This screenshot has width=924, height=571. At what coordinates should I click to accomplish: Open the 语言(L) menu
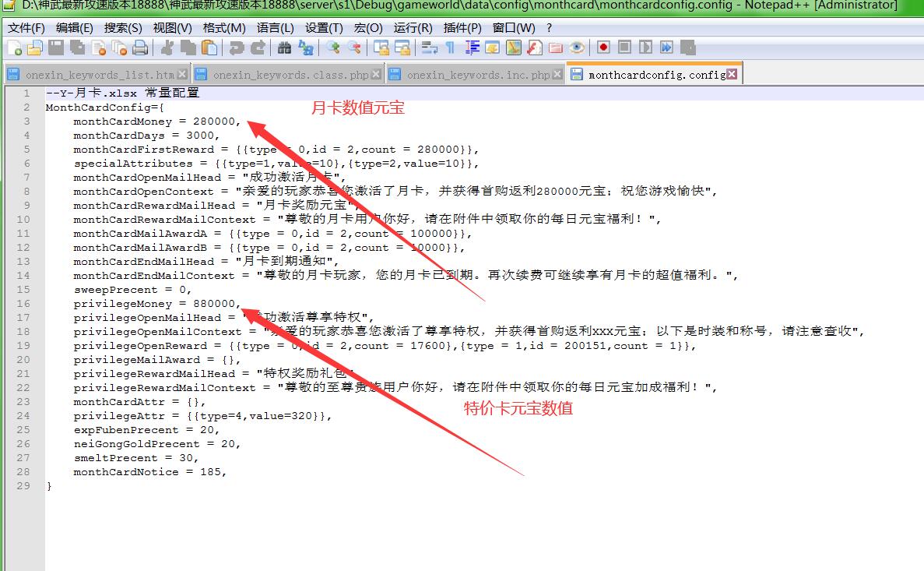tap(276, 28)
